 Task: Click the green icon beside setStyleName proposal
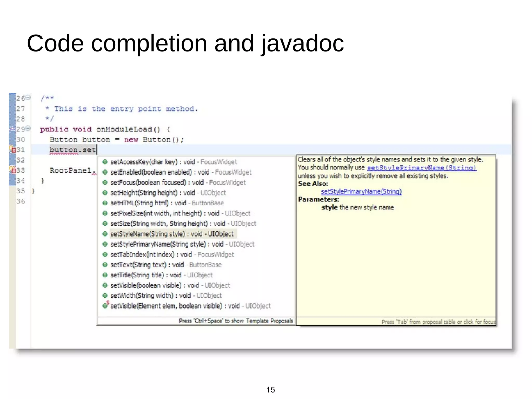click(105, 234)
